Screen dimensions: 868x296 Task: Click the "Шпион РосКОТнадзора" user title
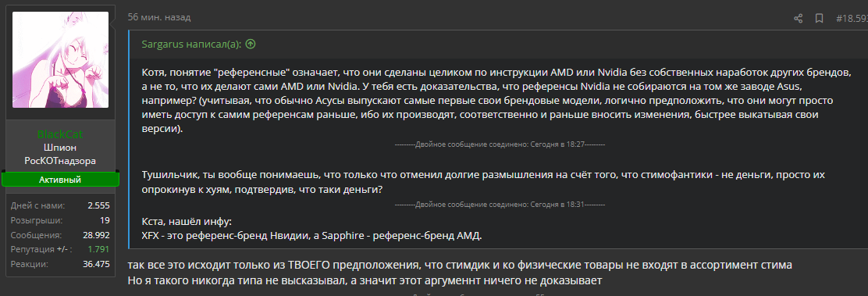tap(60, 154)
